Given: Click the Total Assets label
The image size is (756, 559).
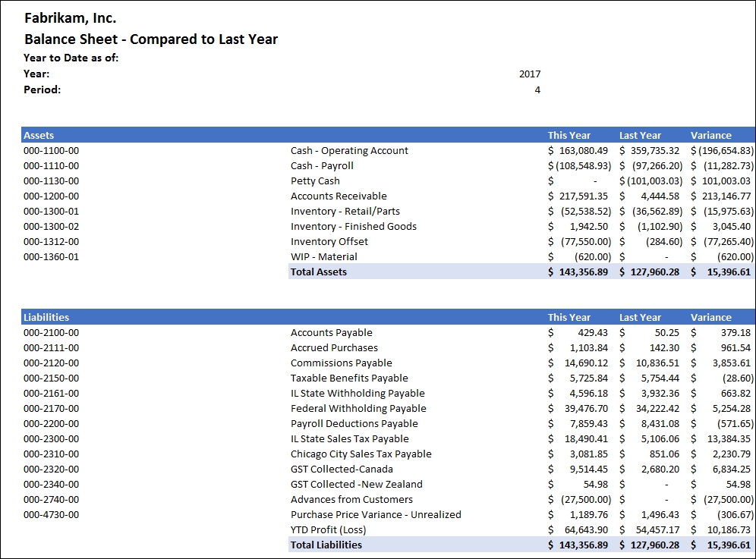Looking at the screenshot, I should click(318, 272).
